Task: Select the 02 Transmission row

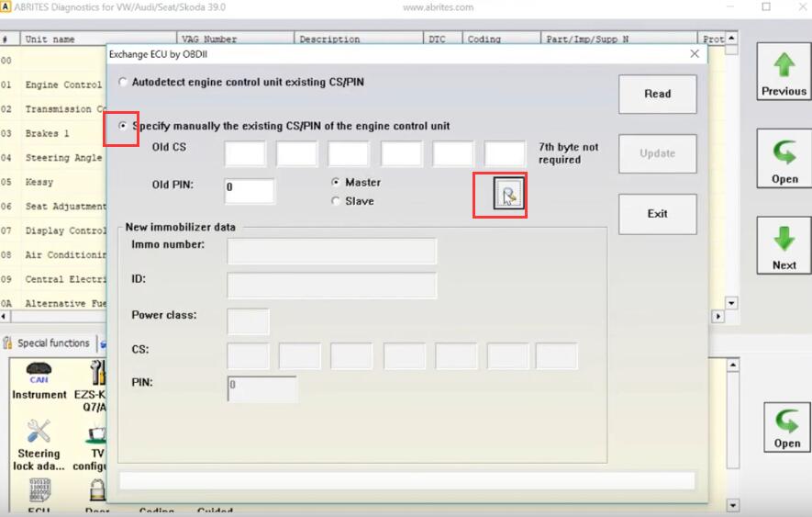Action: point(53,109)
